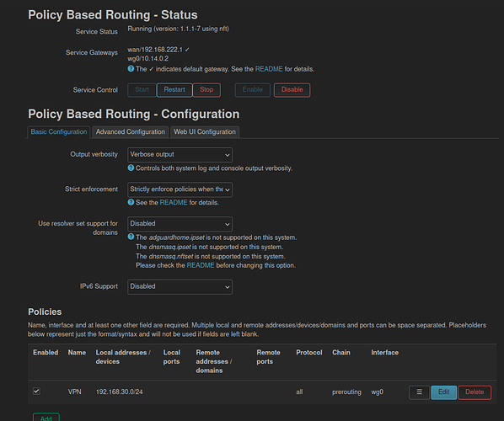The height and width of the screenshot is (421, 504).
Task: Click help icon under Output verbosity
Action: (131, 168)
